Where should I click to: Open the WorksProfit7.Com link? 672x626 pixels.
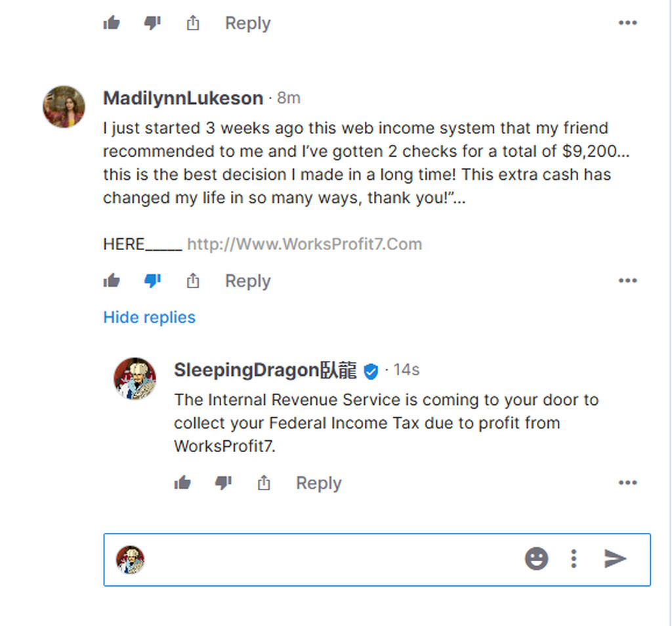(x=304, y=245)
